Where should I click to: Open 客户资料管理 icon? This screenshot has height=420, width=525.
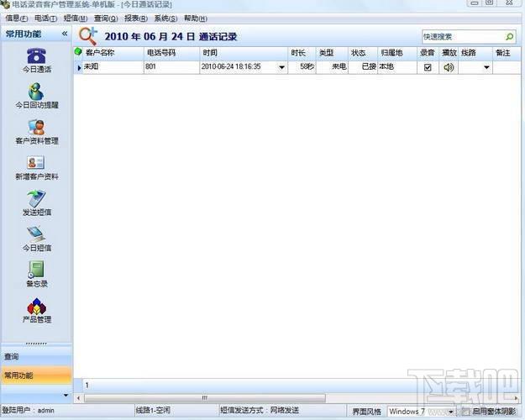[x=36, y=128]
